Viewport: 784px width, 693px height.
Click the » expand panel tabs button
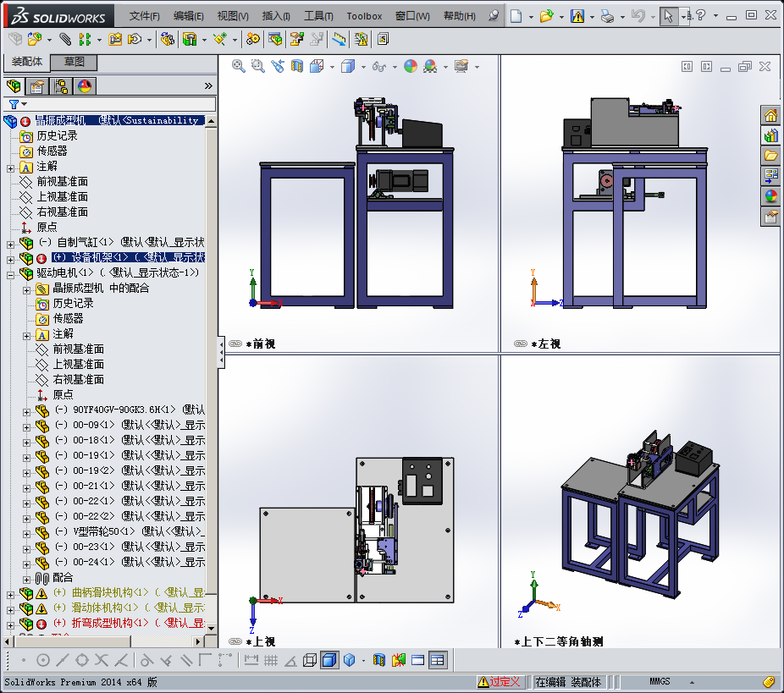point(208,86)
